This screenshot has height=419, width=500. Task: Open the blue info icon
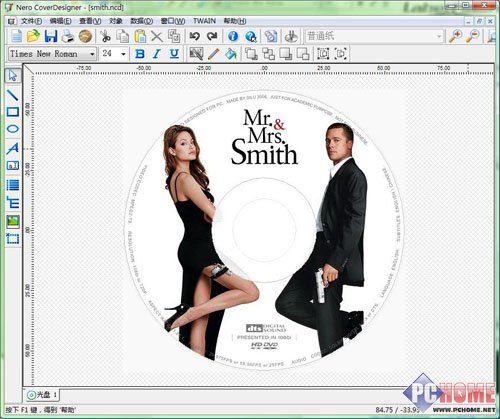[x=233, y=36]
